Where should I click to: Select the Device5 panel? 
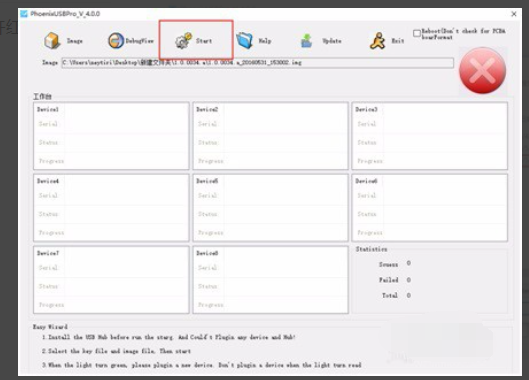(x=271, y=208)
